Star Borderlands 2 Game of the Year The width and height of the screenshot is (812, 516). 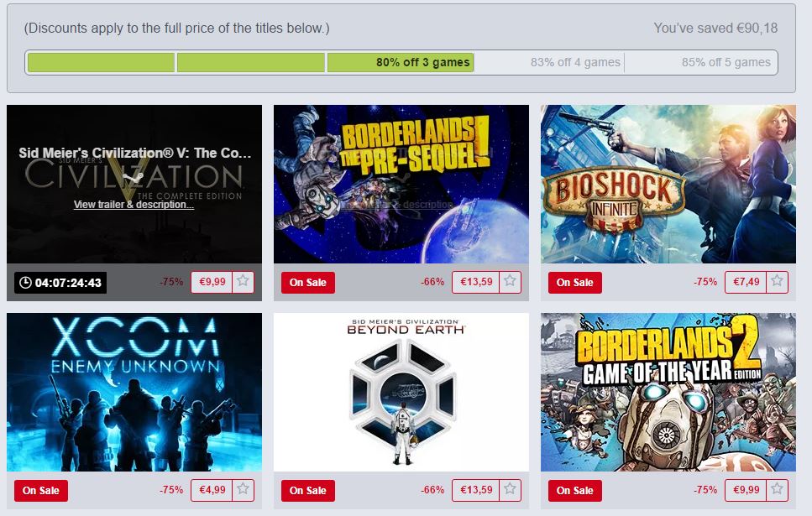point(777,490)
